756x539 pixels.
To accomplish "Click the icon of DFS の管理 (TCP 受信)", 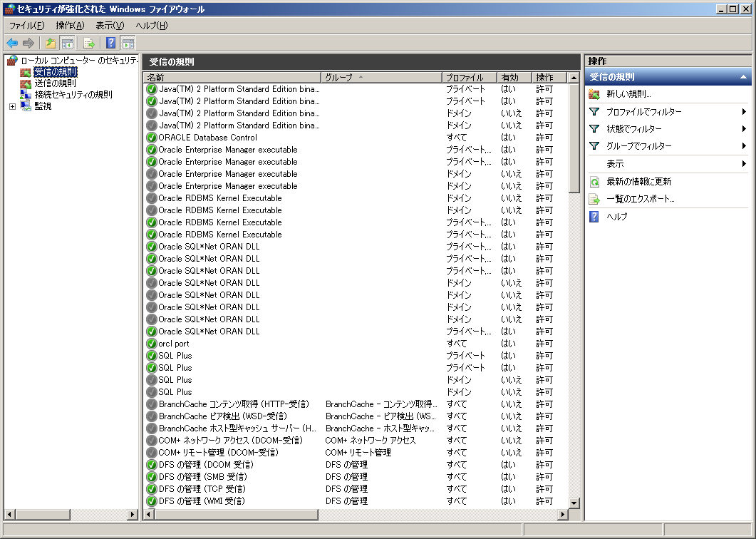I will [x=152, y=489].
